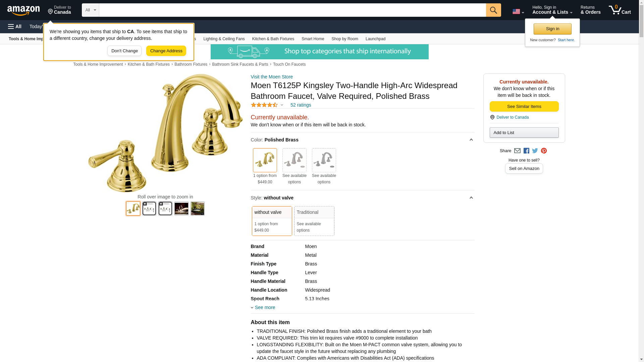
Task: Open the shopping cart icon
Action: tap(620, 10)
